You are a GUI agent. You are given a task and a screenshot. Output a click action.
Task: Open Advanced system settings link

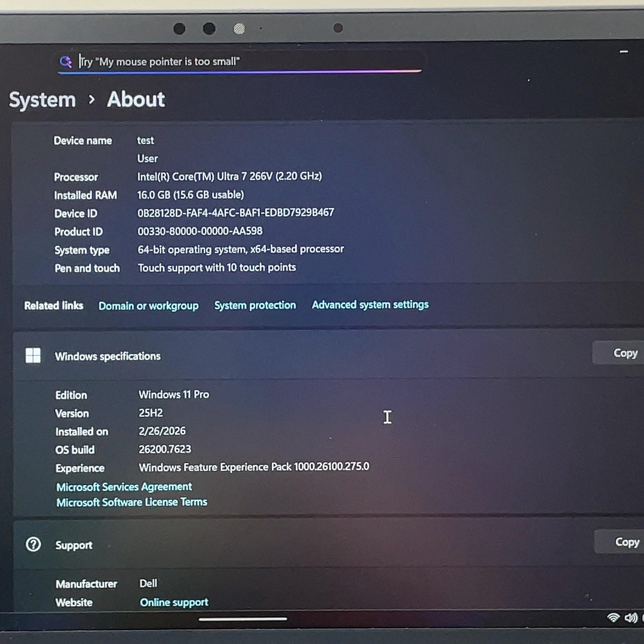point(370,304)
